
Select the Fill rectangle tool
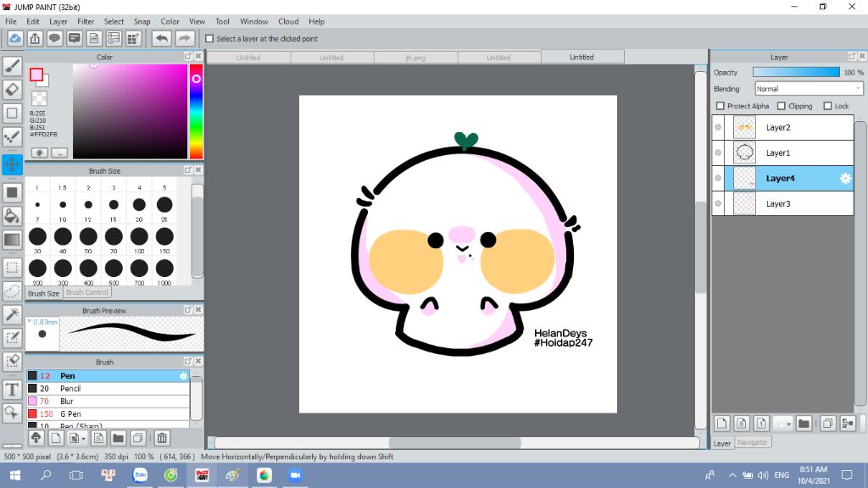(x=12, y=192)
